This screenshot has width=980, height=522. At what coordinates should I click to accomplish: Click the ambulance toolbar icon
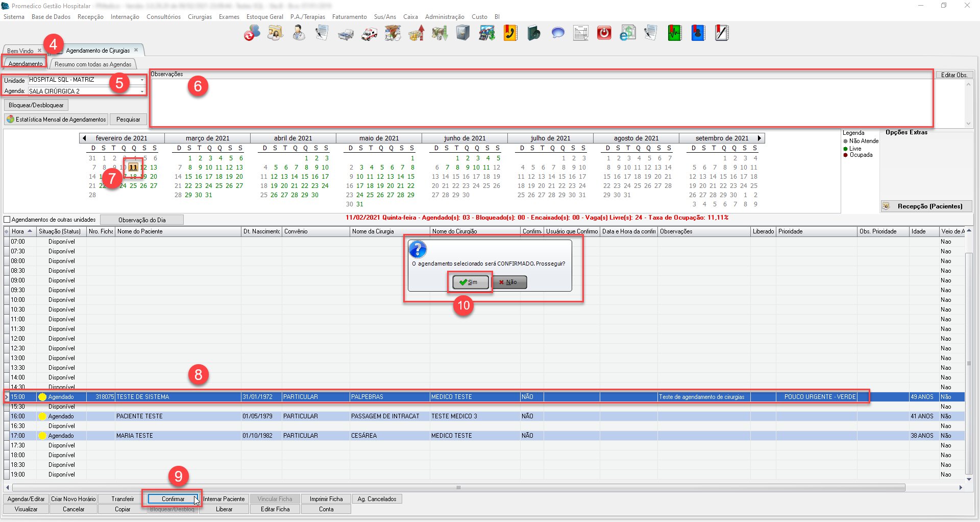[x=370, y=34]
